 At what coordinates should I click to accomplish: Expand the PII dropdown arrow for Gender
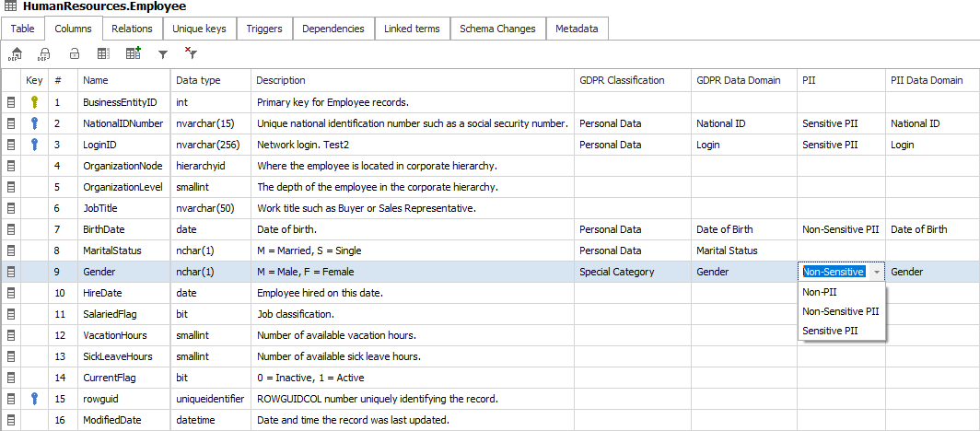tap(876, 272)
